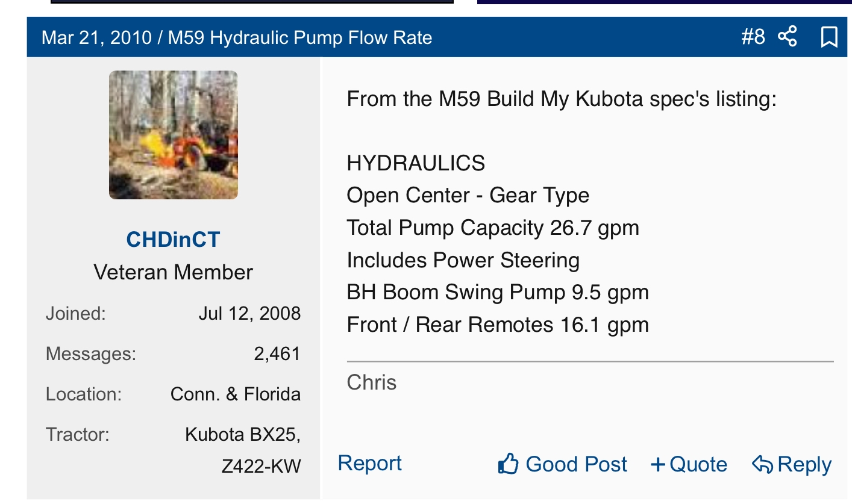Click the thumbs-up icon beside Good Post
Image resolution: width=852 pixels, height=504 pixels.
tap(508, 464)
